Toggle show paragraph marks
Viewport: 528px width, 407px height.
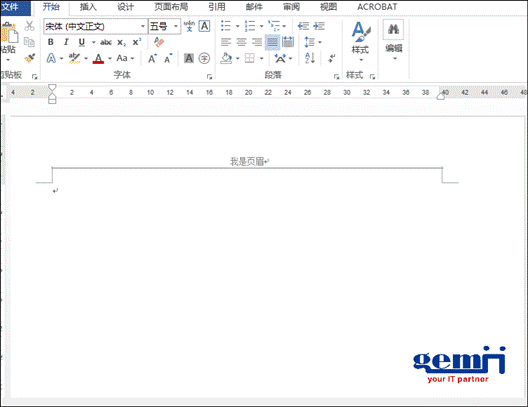[x=331, y=58]
